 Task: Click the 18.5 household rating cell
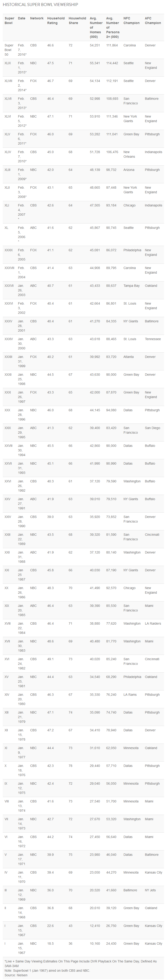click(50, 944)
